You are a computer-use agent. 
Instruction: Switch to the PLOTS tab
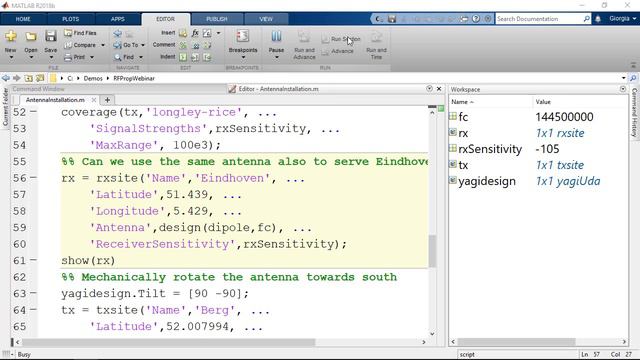71,19
